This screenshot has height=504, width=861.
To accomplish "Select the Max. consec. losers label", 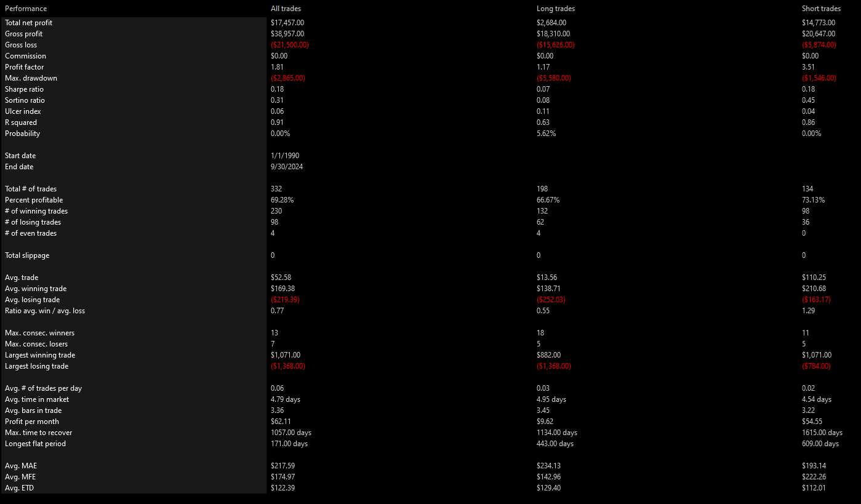I will 36,344.
